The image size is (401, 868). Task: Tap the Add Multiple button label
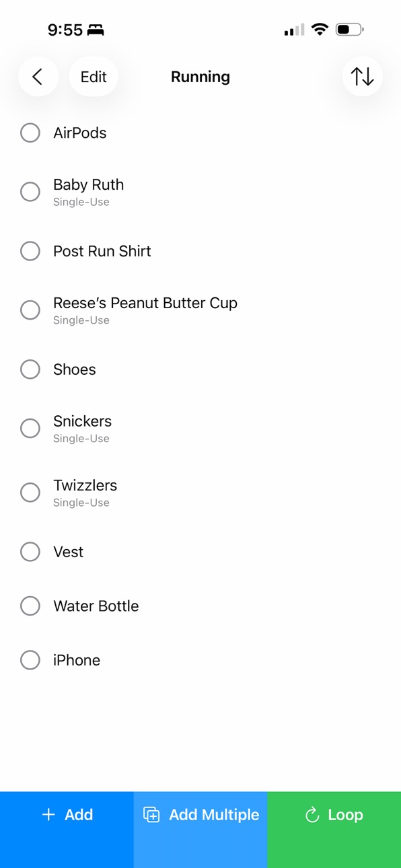click(x=214, y=815)
